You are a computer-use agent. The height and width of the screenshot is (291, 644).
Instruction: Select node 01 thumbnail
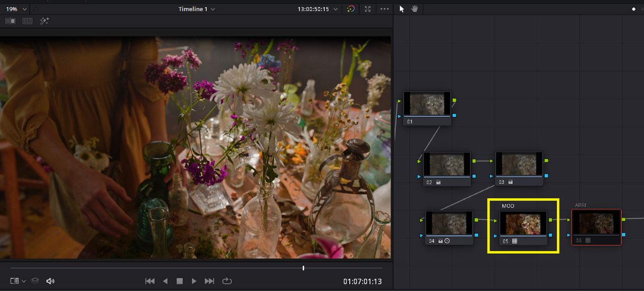pos(427,104)
